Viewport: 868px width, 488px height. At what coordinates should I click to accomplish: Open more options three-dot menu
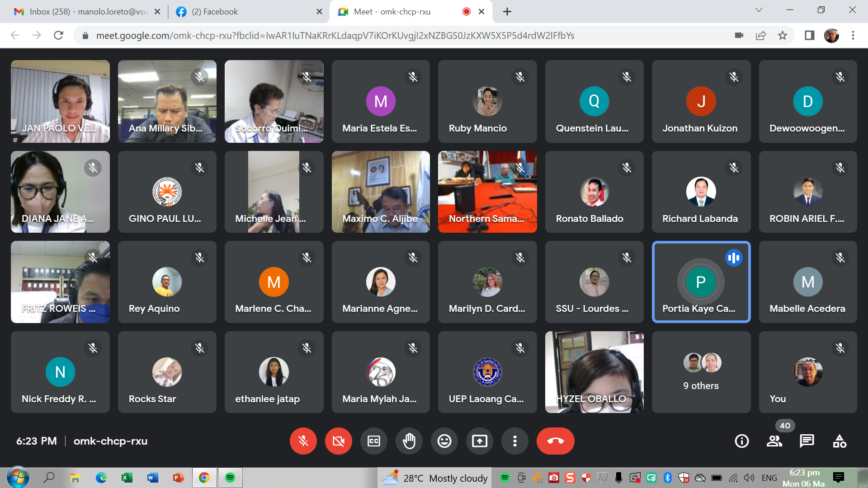tap(514, 441)
